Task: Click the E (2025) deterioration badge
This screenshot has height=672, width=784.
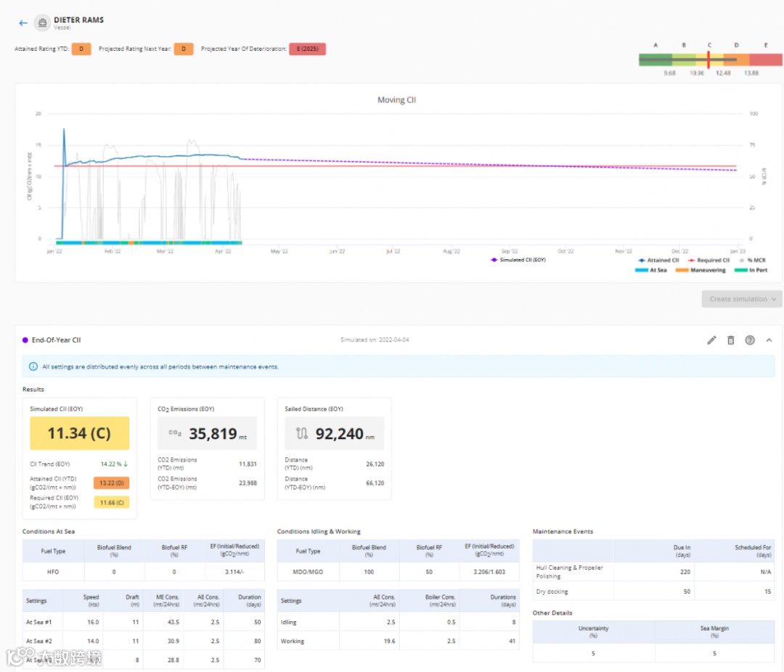Action: pos(308,49)
